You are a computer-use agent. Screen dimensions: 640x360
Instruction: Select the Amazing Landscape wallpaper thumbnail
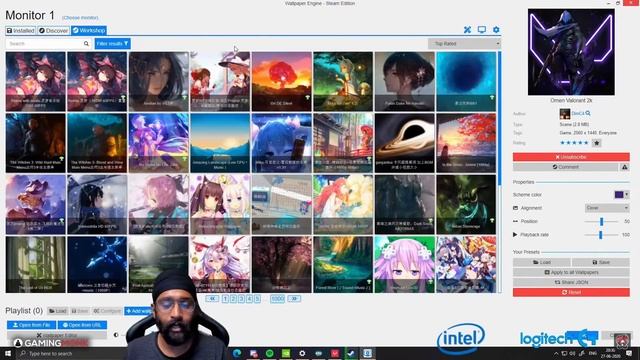point(220,143)
